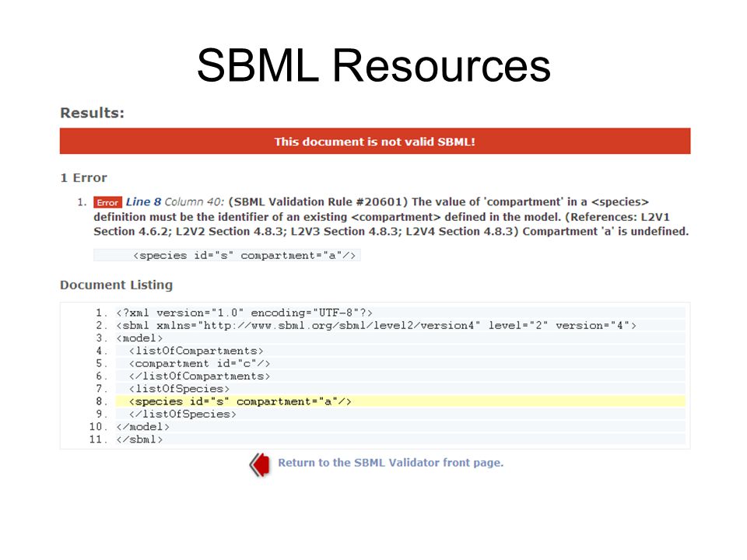Click listing line 1 '<?xml version="1.0" encoding="UTF-8"?>'

click(x=400, y=313)
